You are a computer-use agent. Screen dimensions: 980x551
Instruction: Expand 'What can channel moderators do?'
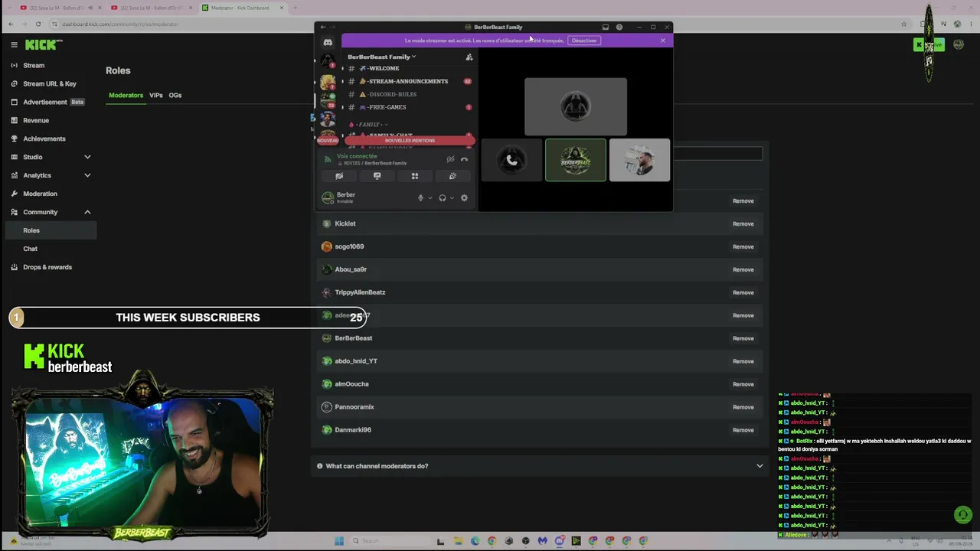pyautogui.click(x=539, y=466)
